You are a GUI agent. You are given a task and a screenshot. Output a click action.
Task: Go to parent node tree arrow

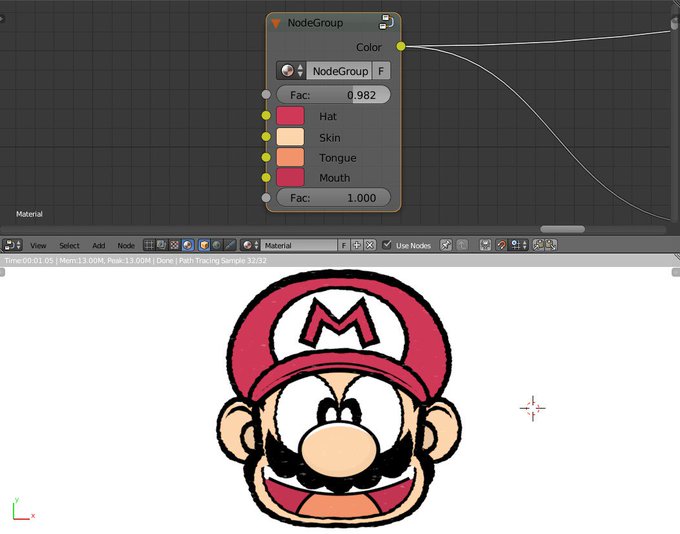click(462, 245)
